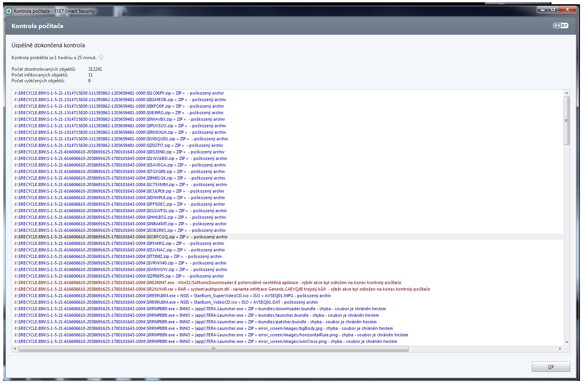
Task: Click the horizontal scrollbar right arrow
Action: click(560, 349)
